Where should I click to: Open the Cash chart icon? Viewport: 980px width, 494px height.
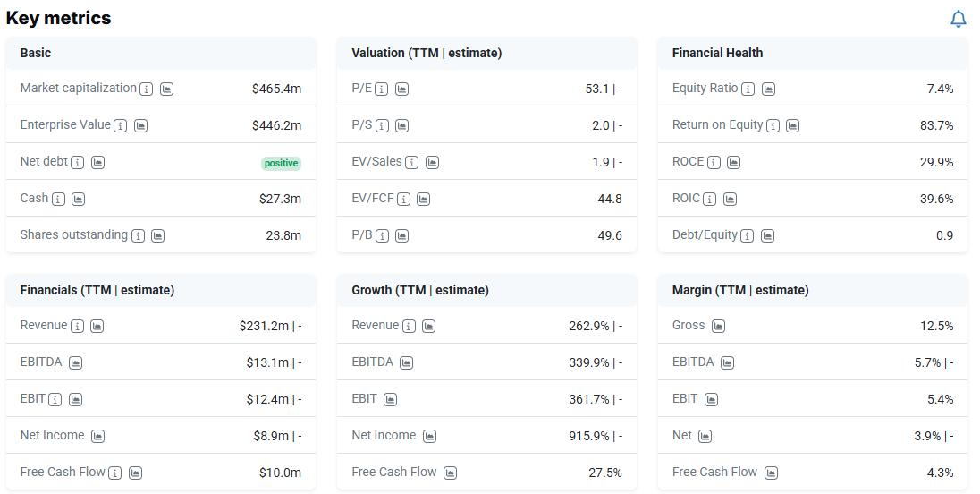coord(78,200)
